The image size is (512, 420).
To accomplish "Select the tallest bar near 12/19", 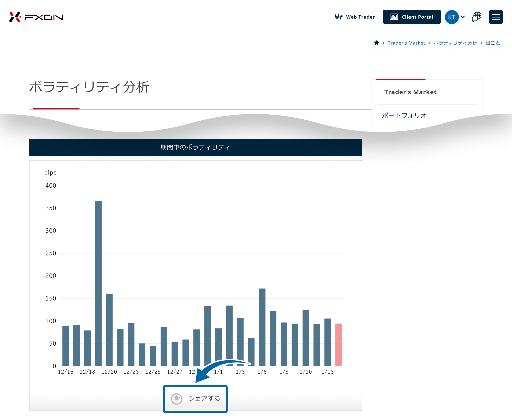I will pos(98,283).
